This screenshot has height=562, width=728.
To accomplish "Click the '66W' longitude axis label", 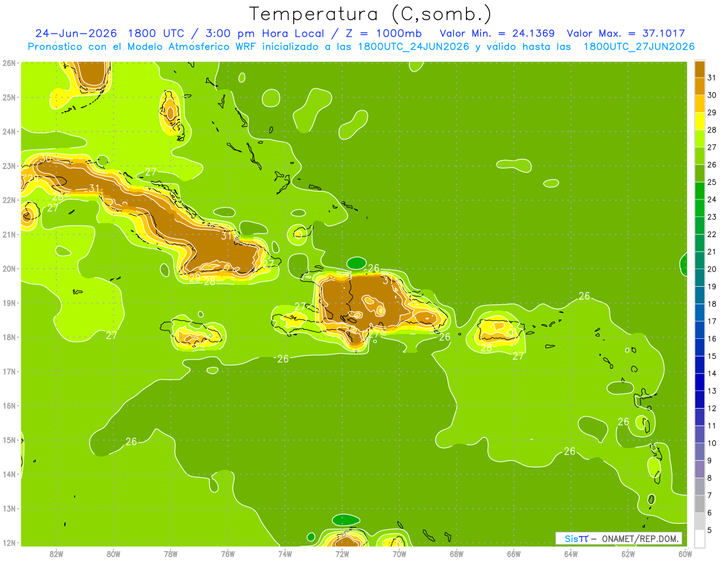I will tap(514, 554).
